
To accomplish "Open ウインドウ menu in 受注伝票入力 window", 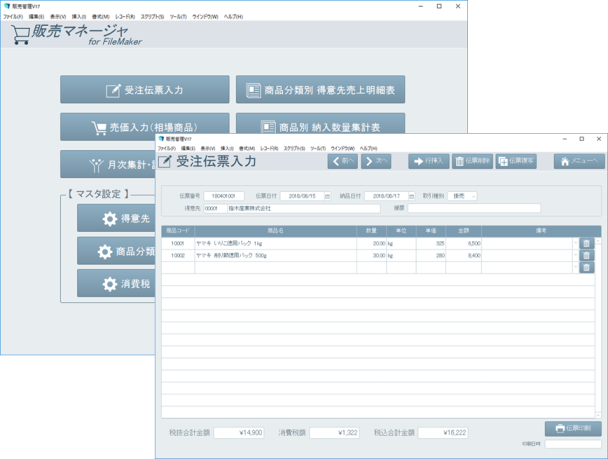I will pyautogui.click(x=342, y=148).
